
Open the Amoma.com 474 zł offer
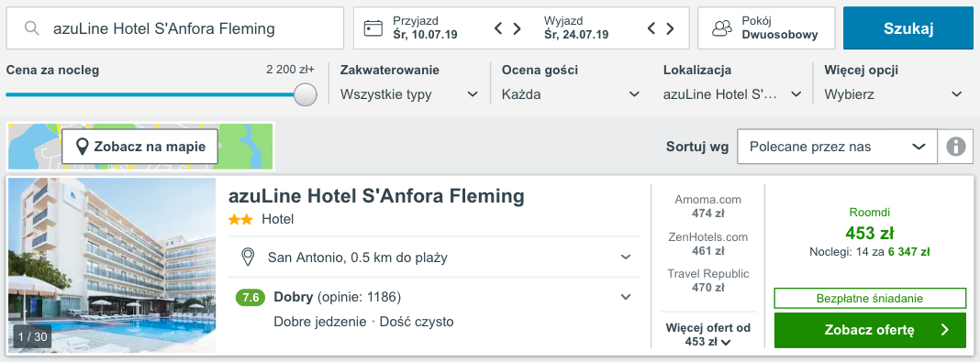(x=708, y=206)
